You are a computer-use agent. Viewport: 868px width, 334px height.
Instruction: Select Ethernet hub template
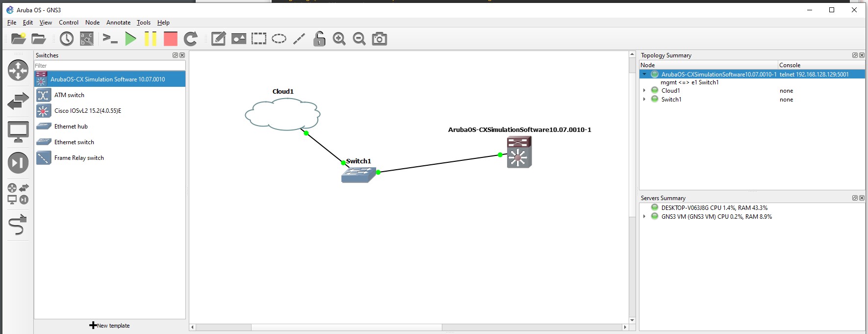[x=110, y=126]
